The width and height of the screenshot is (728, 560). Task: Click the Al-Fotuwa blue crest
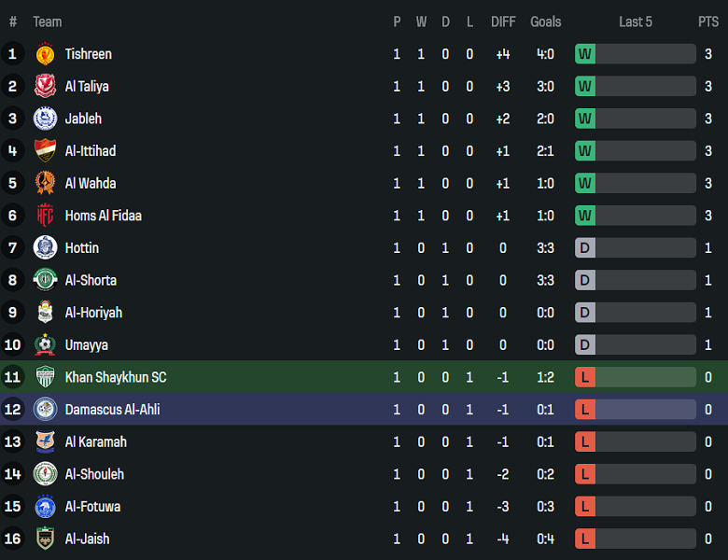tap(45, 507)
